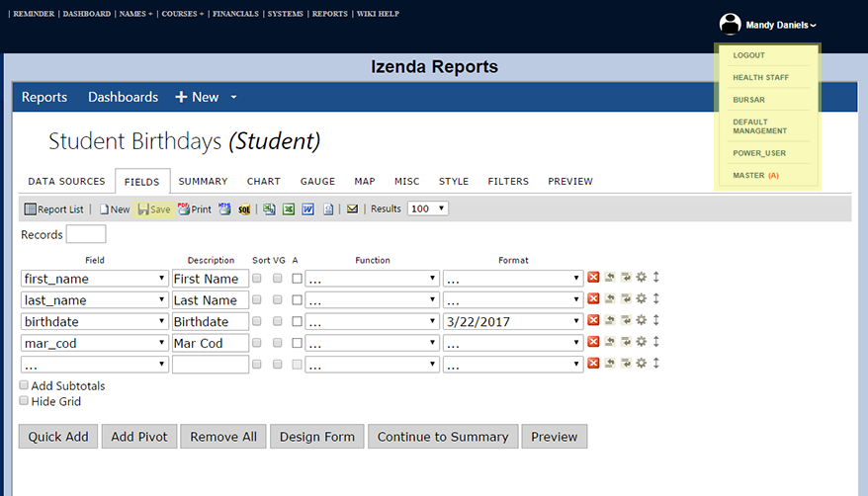Check the Hide Grid option
The image size is (868, 496).
coord(25,401)
